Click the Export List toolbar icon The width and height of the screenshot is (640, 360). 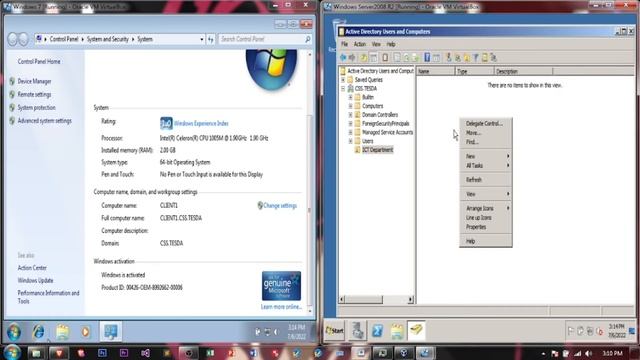(x=416, y=58)
